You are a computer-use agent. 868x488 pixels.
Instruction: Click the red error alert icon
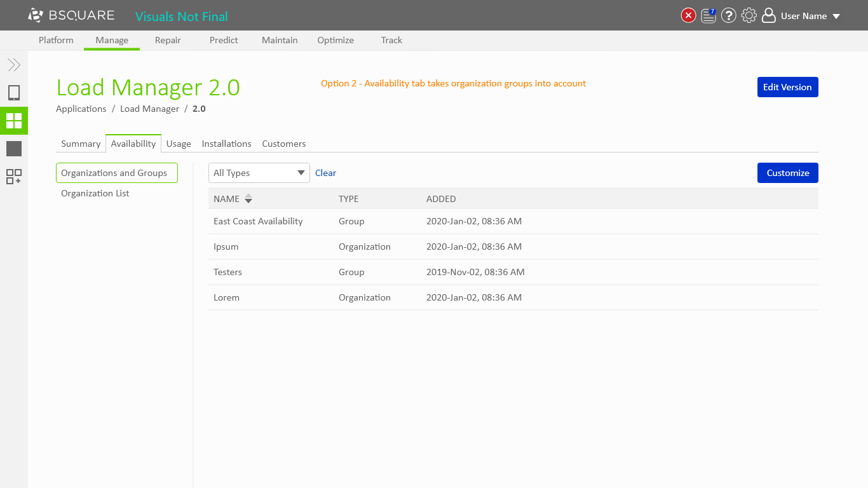point(688,16)
